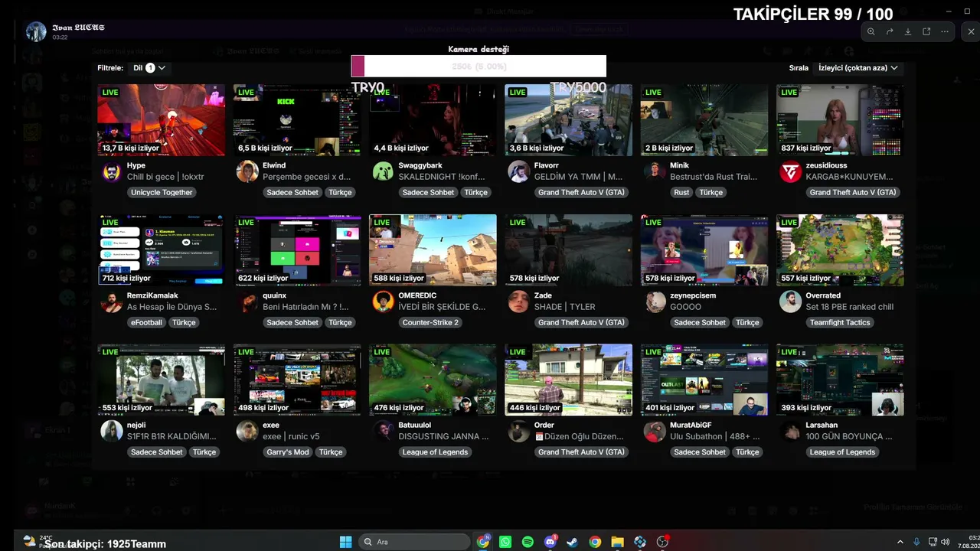Viewport: 980px width, 551px height.
Task: Open the İzleyici (çoktan aza) sort dropdown
Action: pyautogui.click(x=858, y=68)
